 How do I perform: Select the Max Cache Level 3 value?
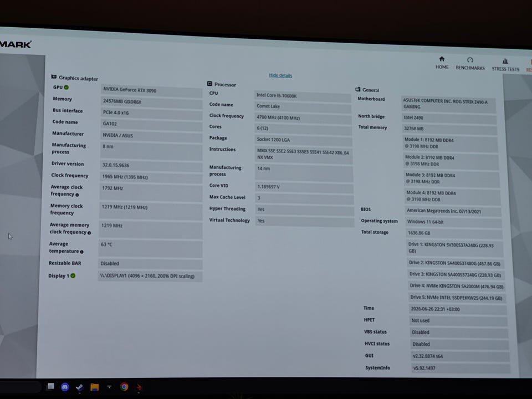(304, 198)
